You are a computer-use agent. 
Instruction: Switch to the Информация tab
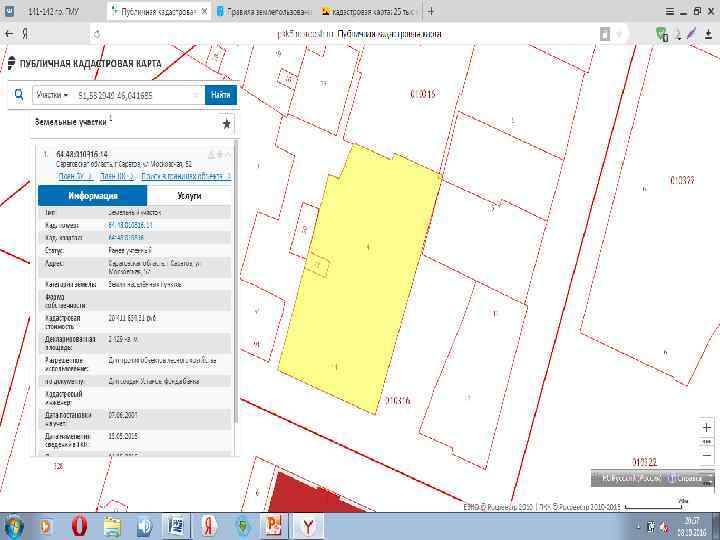tap(93, 196)
